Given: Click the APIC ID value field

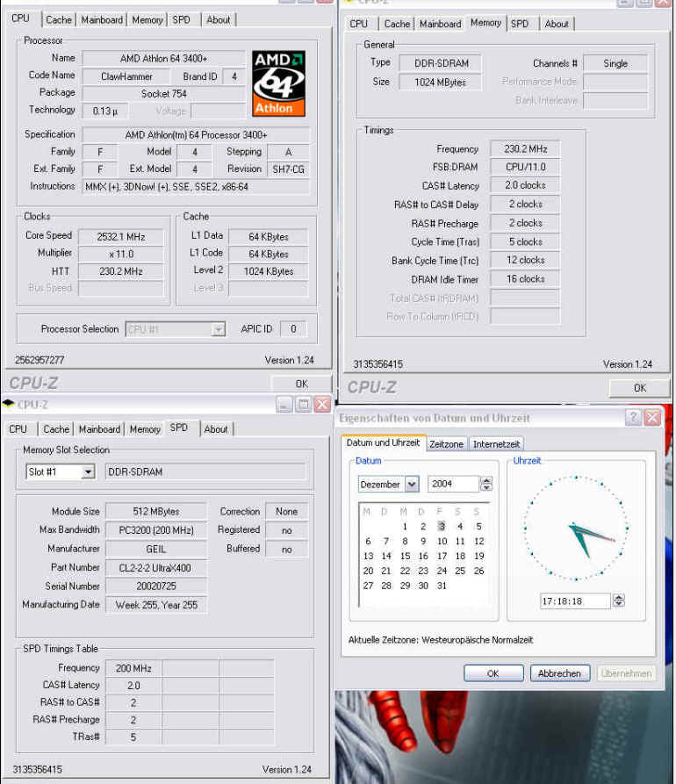Looking at the screenshot, I should (x=293, y=329).
